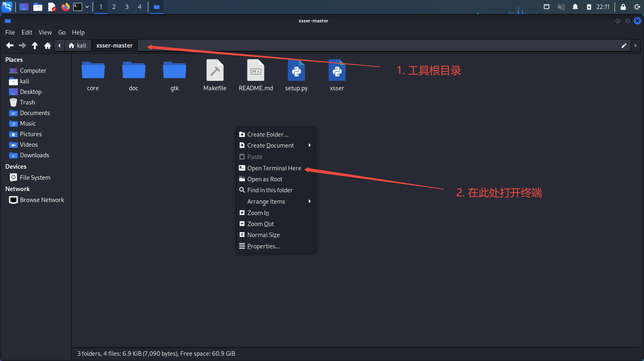The width and height of the screenshot is (644, 361).
Task: Switch to workspace 3
Action: tap(127, 7)
